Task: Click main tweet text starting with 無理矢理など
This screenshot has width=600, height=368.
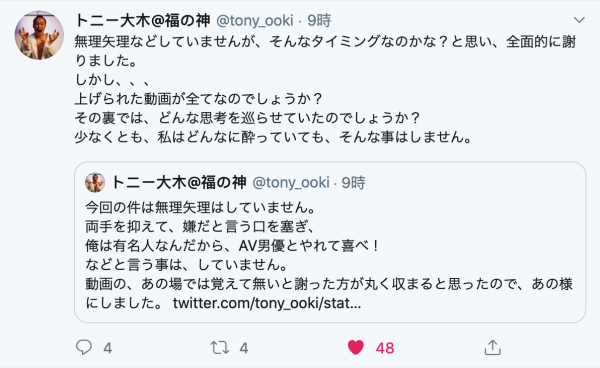Action: click(325, 89)
